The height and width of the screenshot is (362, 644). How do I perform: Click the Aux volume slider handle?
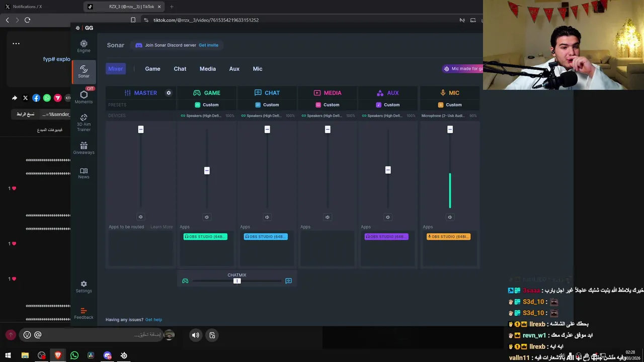(x=388, y=170)
